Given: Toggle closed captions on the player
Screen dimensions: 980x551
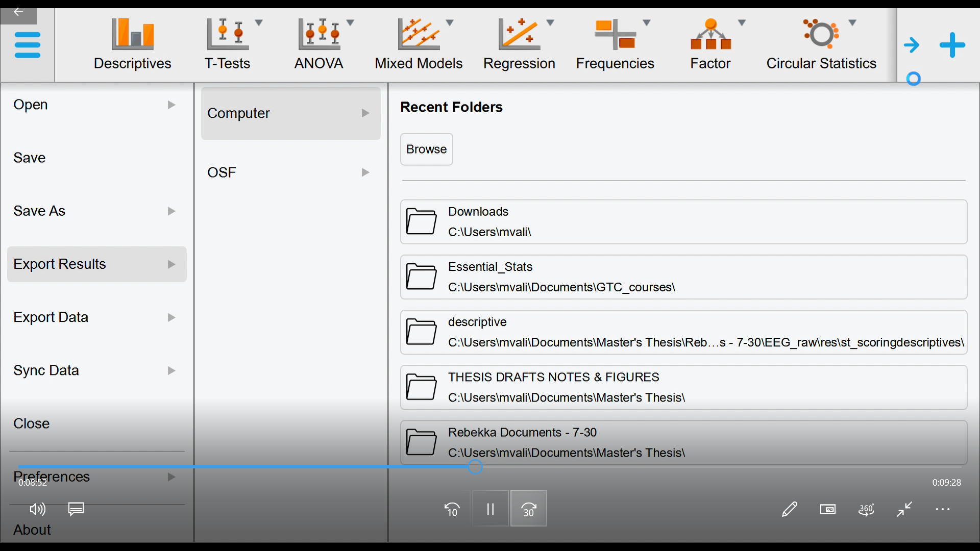Looking at the screenshot, I should click(x=76, y=509).
